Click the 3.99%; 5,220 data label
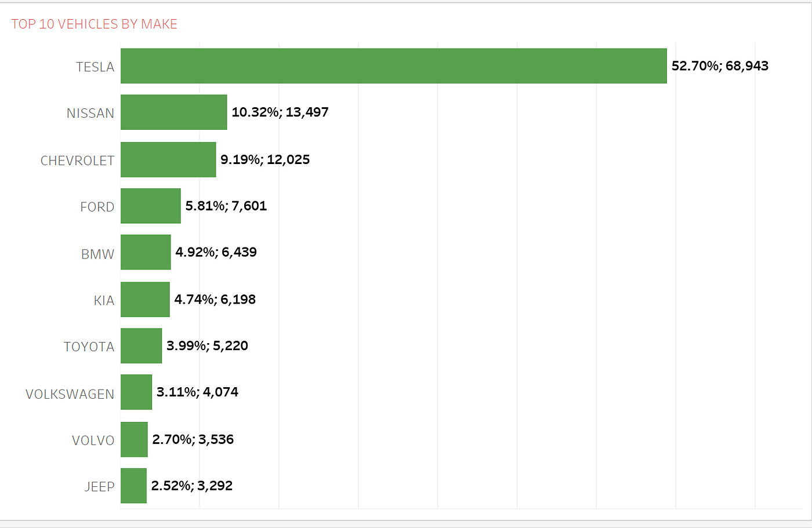The height and width of the screenshot is (528, 812). click(x=207, y=345)
